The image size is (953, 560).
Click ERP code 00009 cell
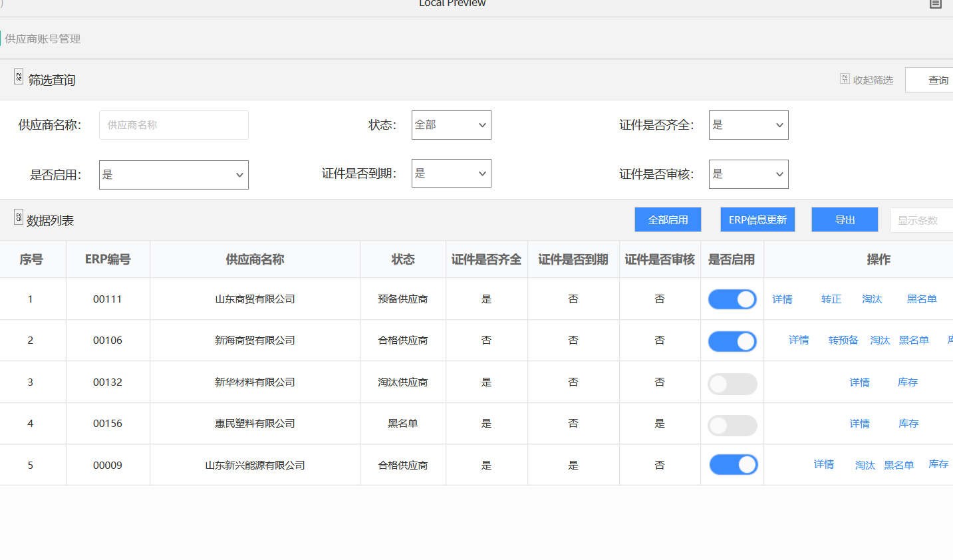click(x=108, y=466)
